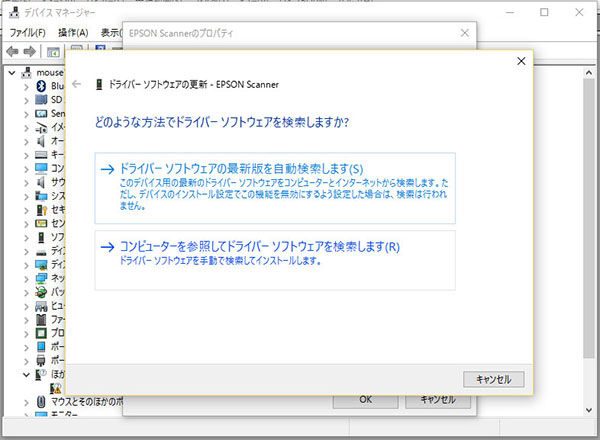Select the imaging device icon next to イメ
The width and height of the screenshot is (600, 440).
coord(41,127)
